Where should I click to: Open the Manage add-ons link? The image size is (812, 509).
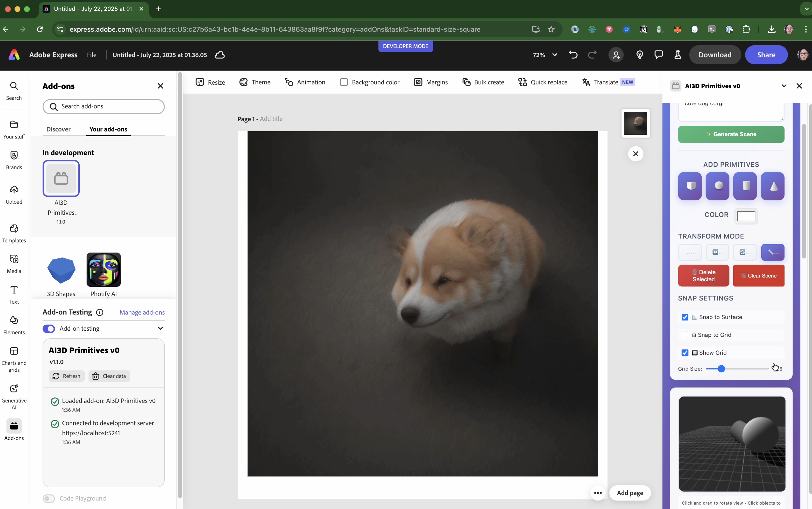coord(142,312)
